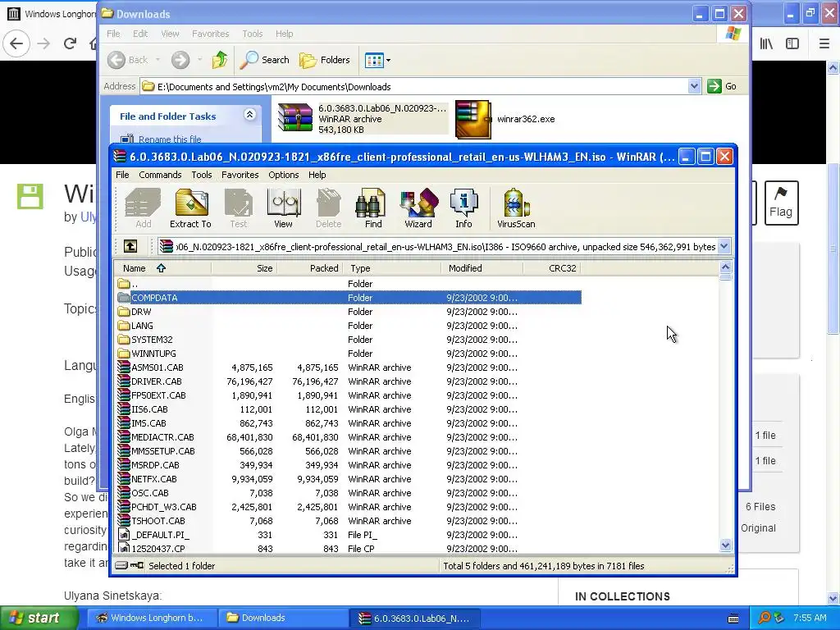Open the View menu in Downloads window

tap(170, 34)
